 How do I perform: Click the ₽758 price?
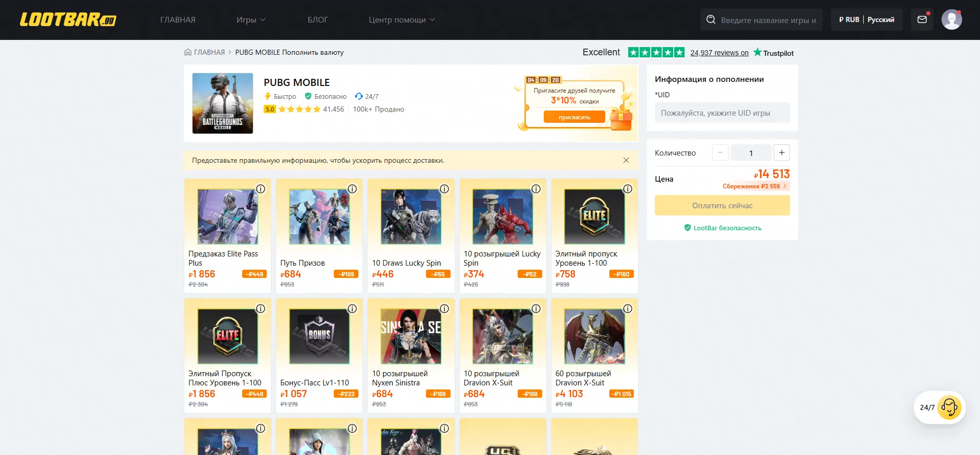point(566,274)
